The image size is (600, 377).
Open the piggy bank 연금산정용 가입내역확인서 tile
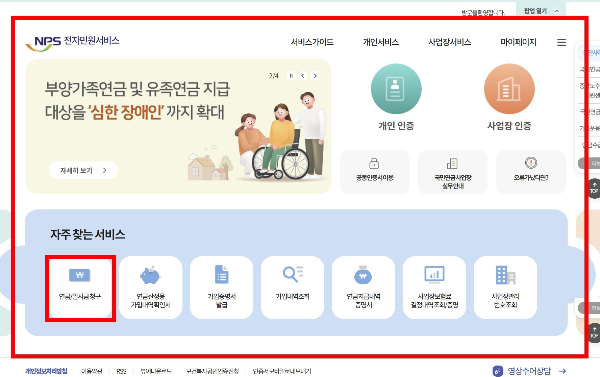coord(150,287)
